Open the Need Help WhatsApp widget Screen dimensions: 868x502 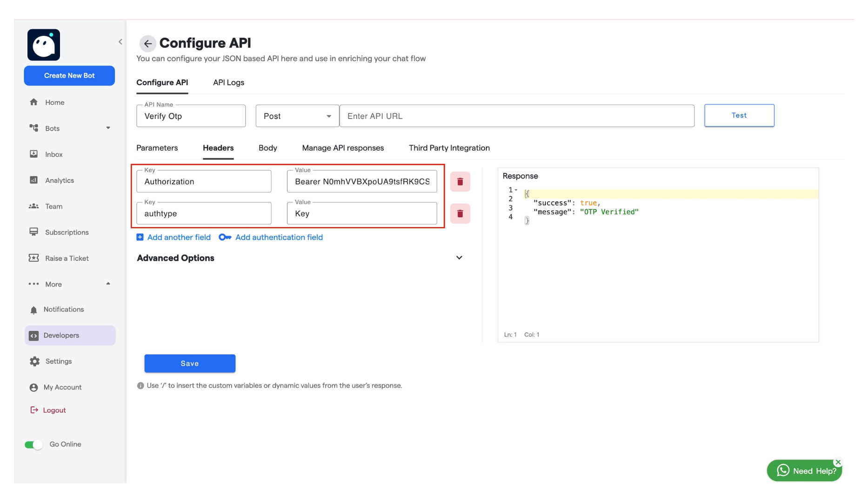click(x=804, y=470)
